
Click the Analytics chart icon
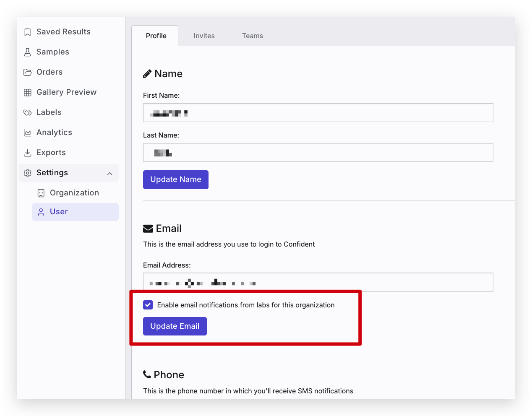28,133
